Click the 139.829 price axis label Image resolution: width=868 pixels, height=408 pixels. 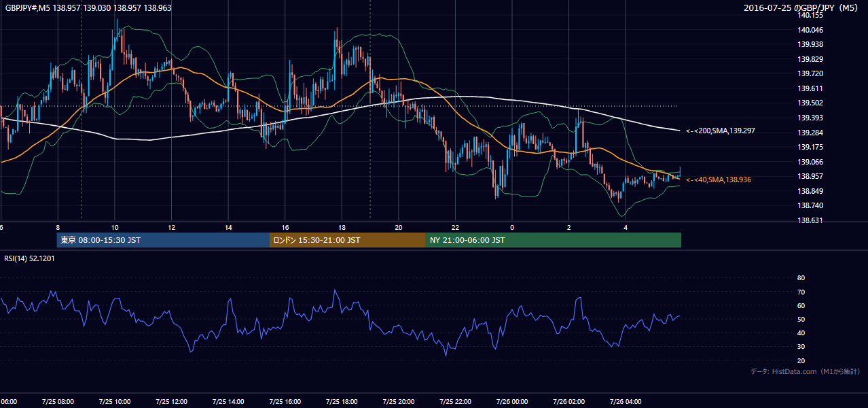point(810,59)
